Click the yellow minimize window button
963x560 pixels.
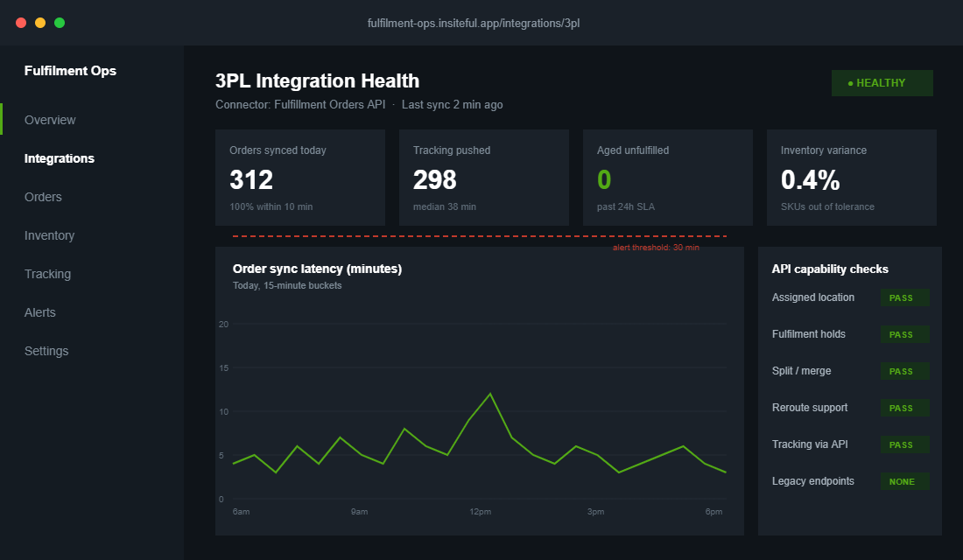tap(40, 23)
